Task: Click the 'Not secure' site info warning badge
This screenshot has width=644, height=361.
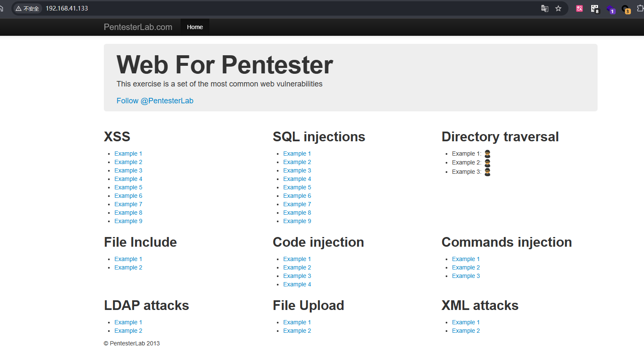Action: click(x=27, y=8)
